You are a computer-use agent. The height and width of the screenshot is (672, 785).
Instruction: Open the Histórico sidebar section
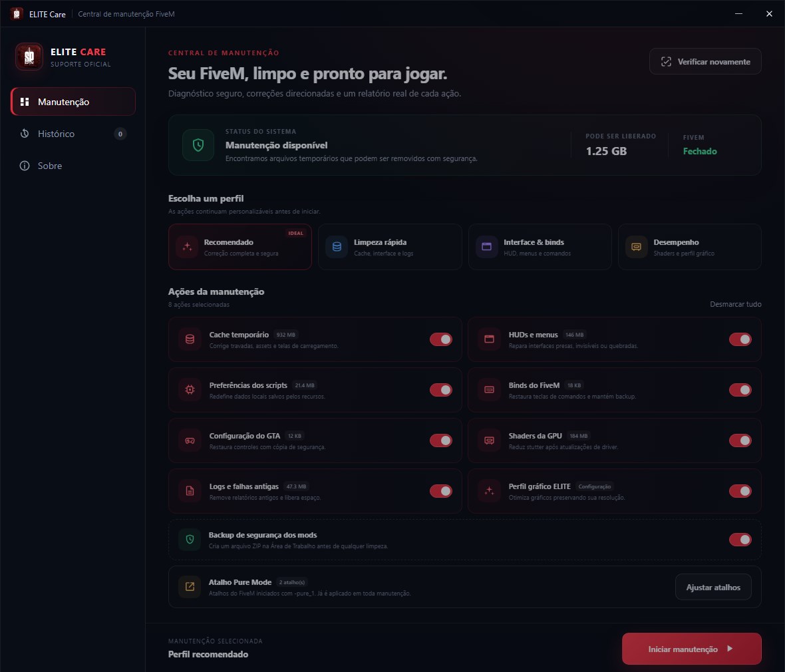[73, 134]
